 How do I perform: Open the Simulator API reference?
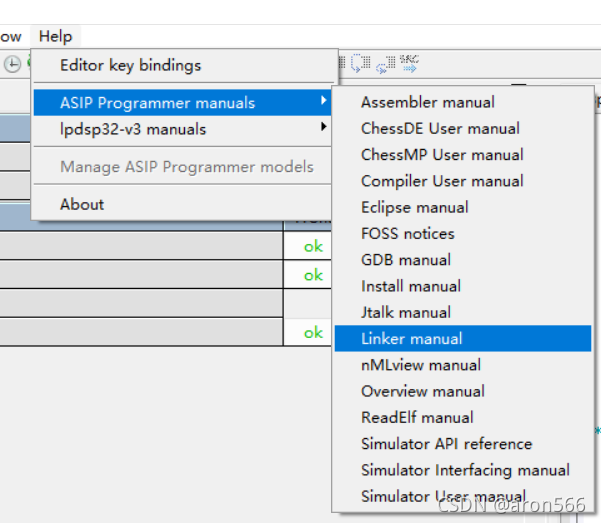click(x=463, y=444)
